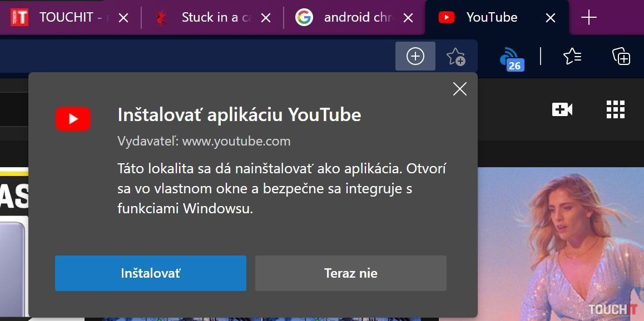
Task: Open the Collections panel
Action: tap(621, 56)
